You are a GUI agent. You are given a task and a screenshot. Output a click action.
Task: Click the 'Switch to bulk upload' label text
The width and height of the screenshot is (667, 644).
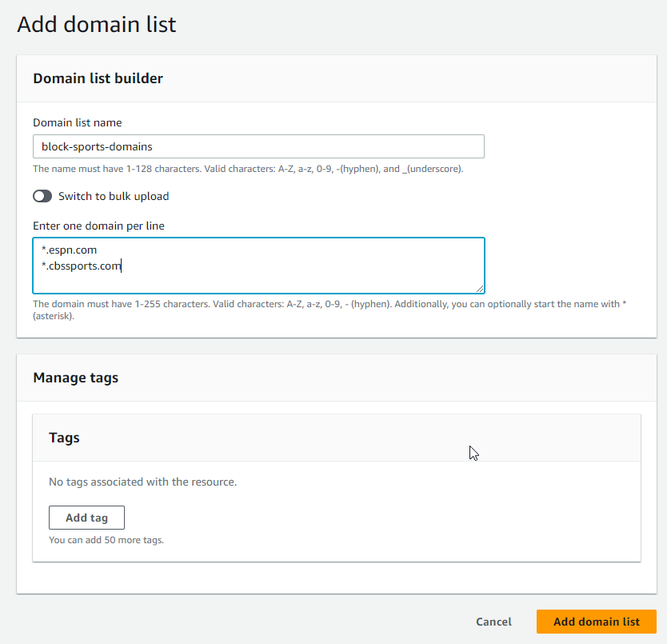coord(114,196)
